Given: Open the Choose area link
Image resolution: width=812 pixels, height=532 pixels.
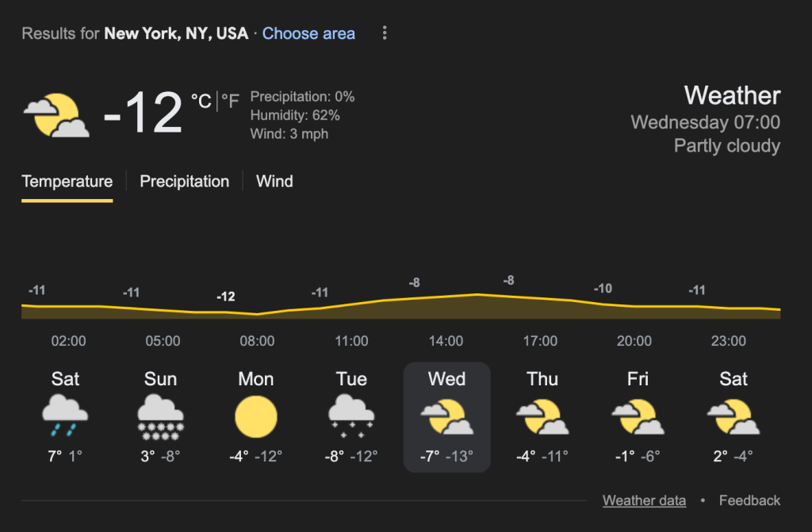Looking at the screenshot, I should click(x=308, y=33).
